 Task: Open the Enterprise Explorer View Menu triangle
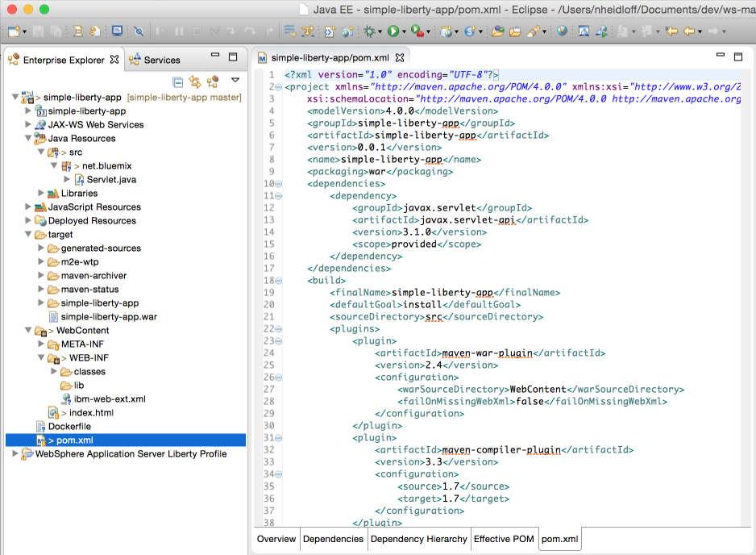(235, 80)
